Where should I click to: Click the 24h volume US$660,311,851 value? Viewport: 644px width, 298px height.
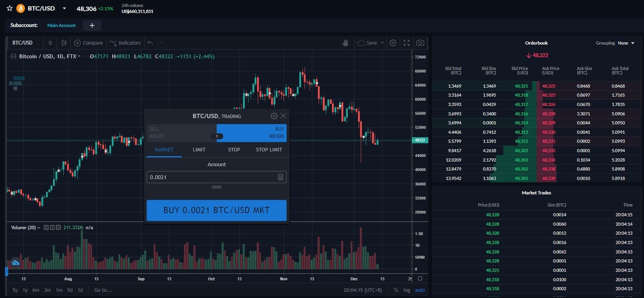coord(137,11)
